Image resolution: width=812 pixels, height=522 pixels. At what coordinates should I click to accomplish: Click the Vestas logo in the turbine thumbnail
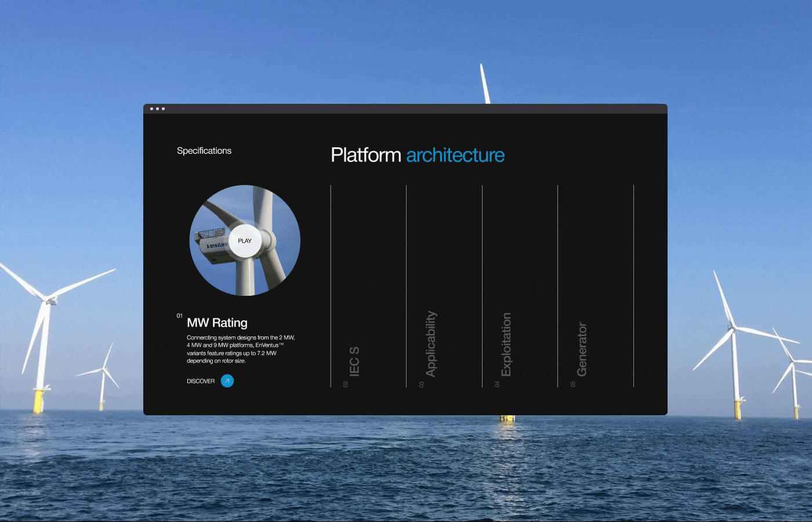coord(215,245)
